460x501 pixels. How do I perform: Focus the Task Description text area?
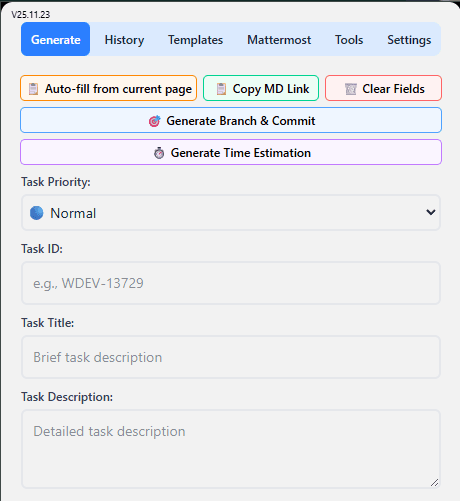pyautogui.click(x=231, y=449)
